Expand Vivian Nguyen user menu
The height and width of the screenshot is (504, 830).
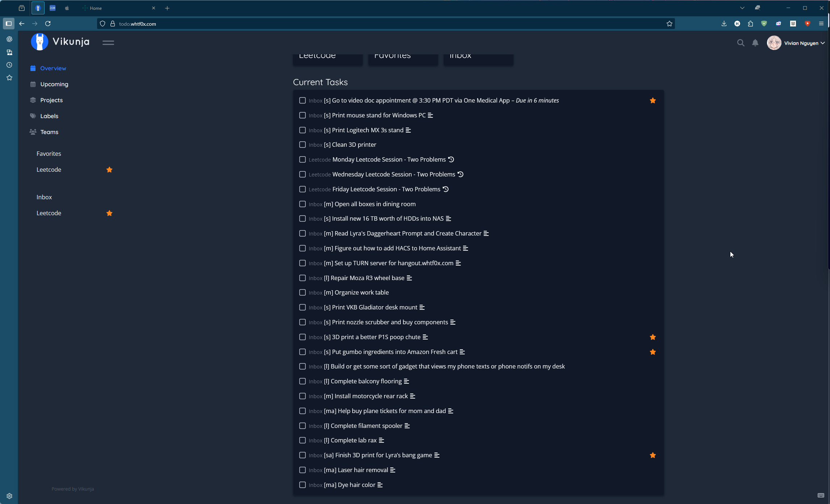click(x=796, y=43)
